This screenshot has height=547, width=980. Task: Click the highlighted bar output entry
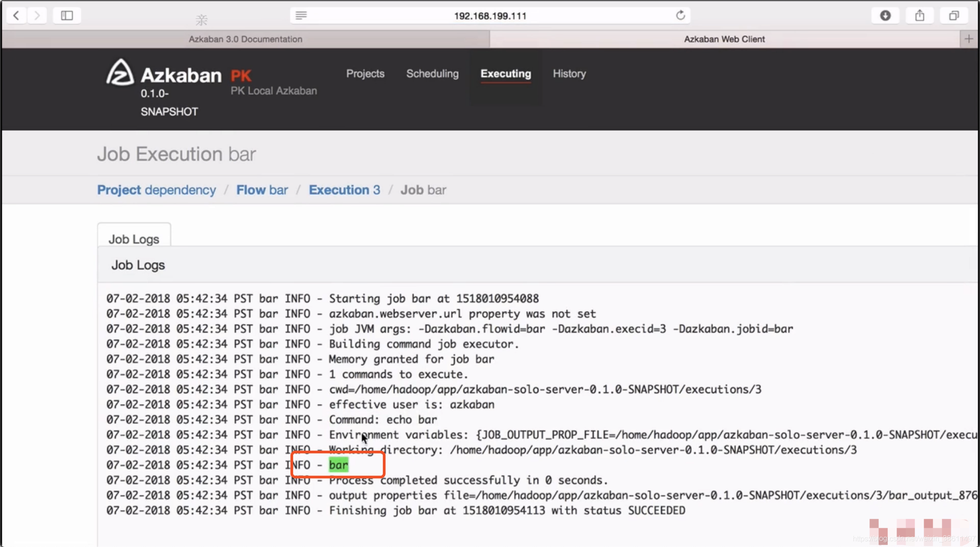point(338,464)
